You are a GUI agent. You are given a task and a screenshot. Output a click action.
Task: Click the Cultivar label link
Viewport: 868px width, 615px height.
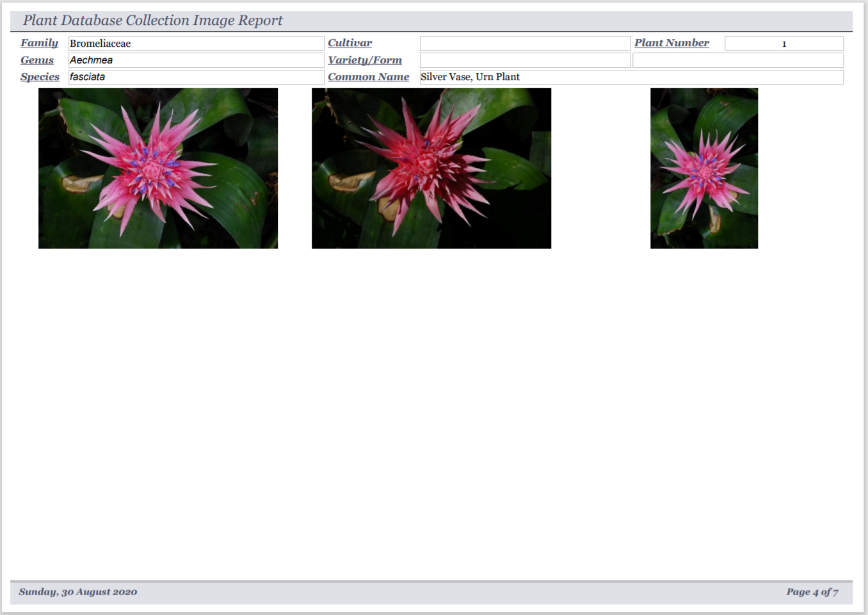350,43
